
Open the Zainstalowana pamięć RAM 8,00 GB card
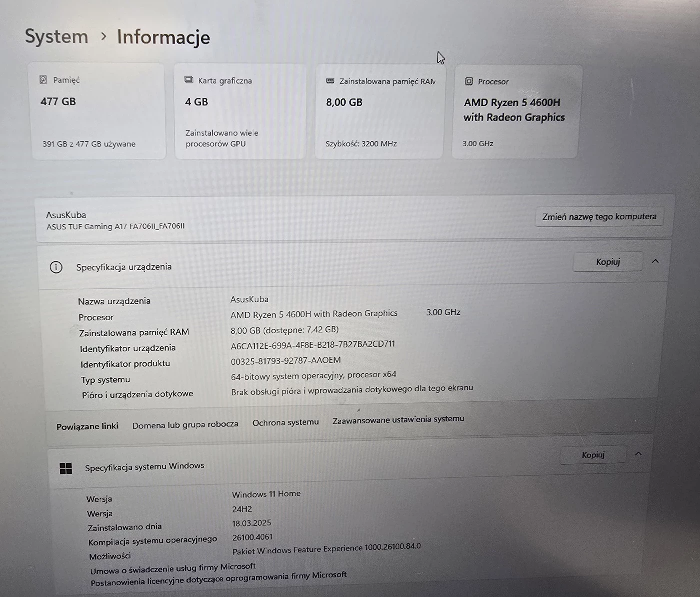tap(379, 112)
